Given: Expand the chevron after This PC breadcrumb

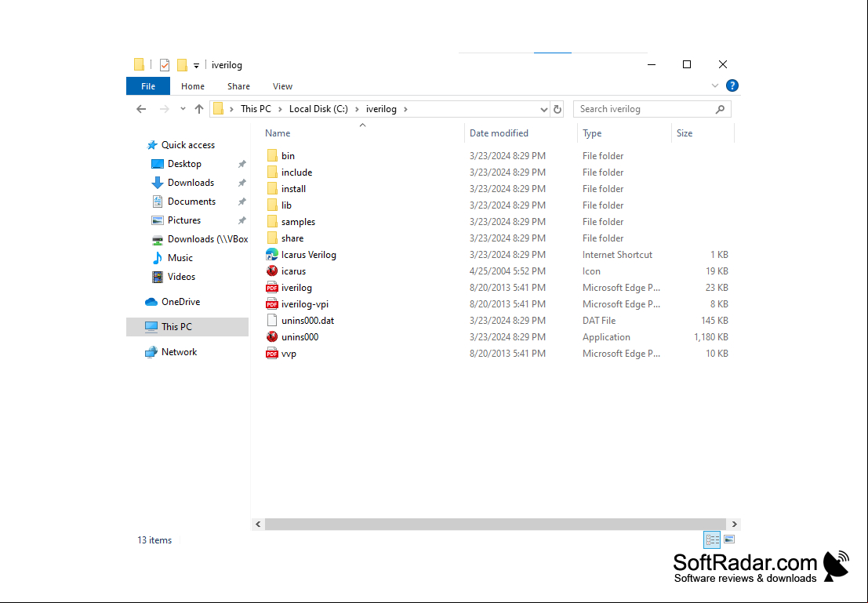Looking at the screenshot, I should (280, 109).
